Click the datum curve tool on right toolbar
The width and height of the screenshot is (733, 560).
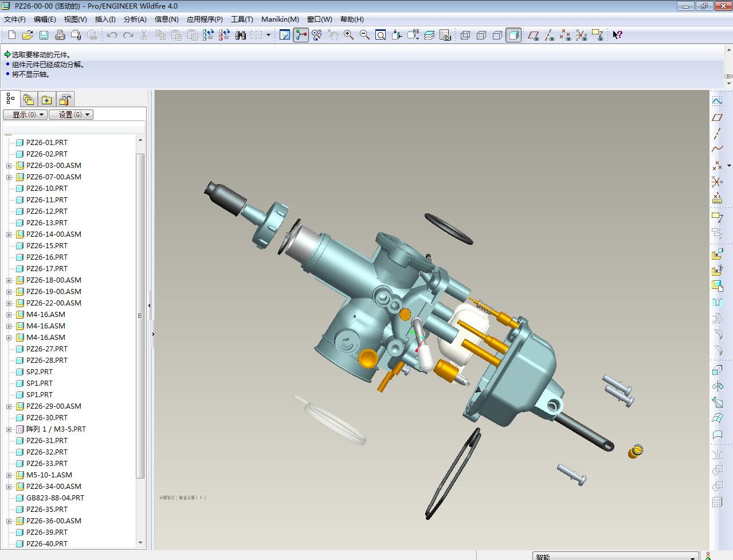coord(717,150)
